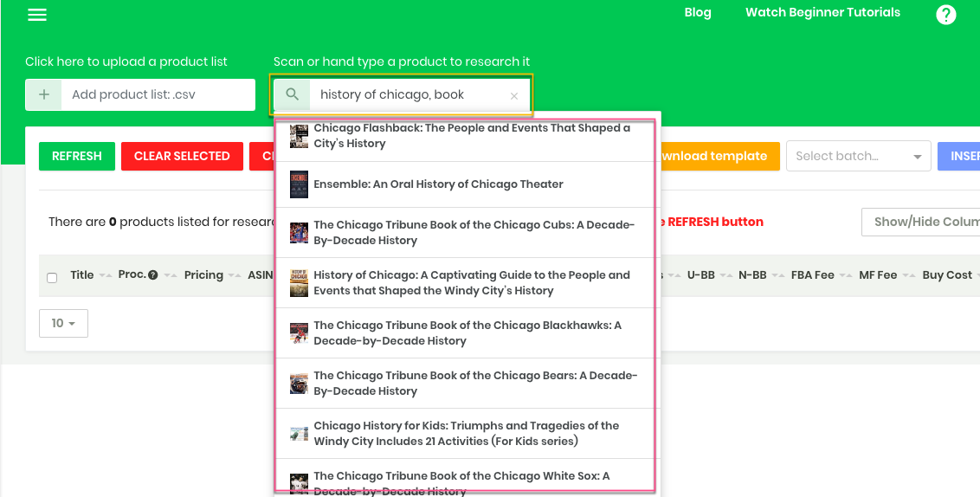Viewport: 980px width, 497px height.
Task: Click the Chicago Cubs book cover thumbnail
Action: (299, 233)
